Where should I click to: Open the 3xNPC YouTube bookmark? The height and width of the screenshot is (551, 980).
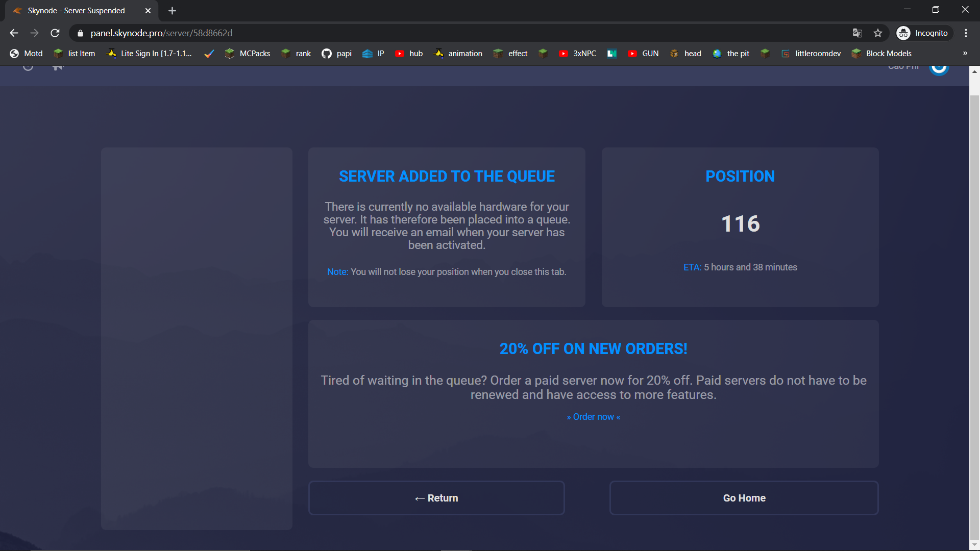pyautogui.click(x=578, y=54)
